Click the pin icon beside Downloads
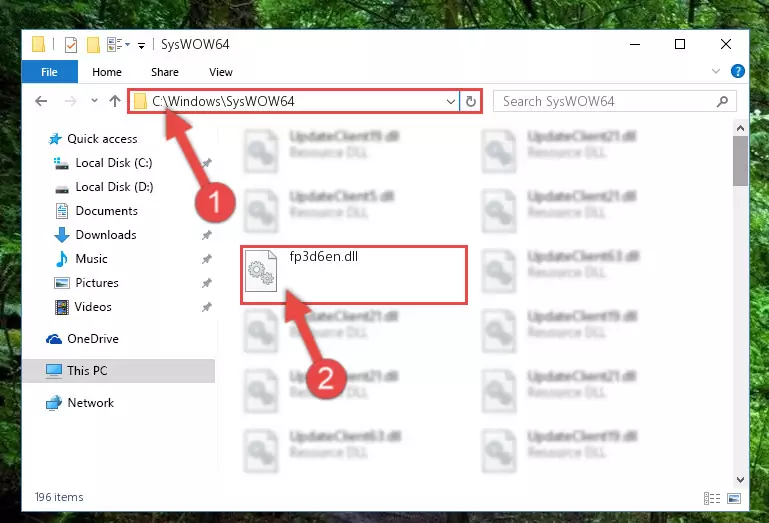Screen dimensions: 769x523 coord(206,235)
